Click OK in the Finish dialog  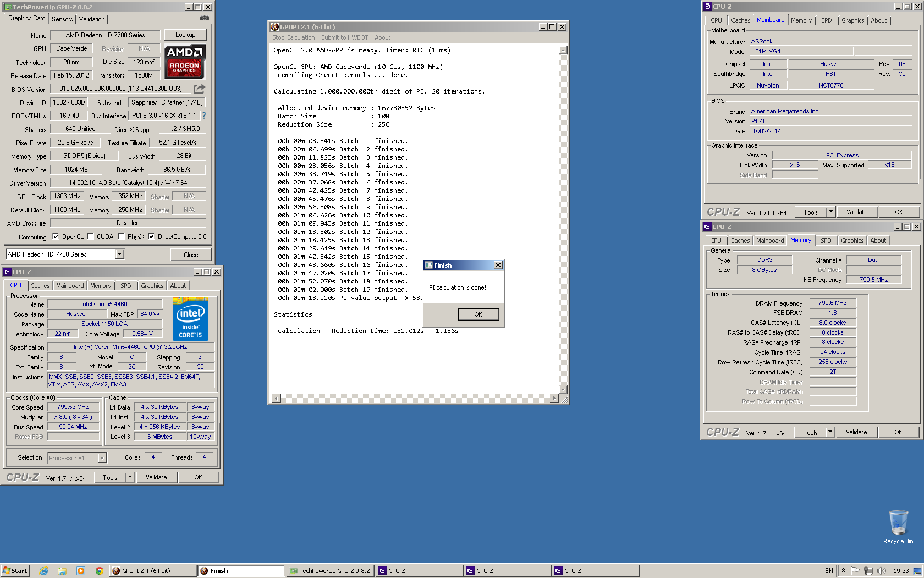(478, 314)
